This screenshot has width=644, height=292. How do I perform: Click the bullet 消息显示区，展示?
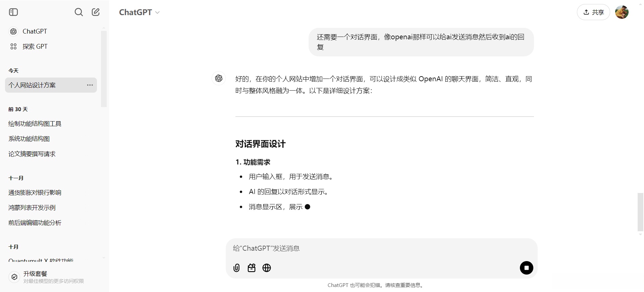click(275, 207)
